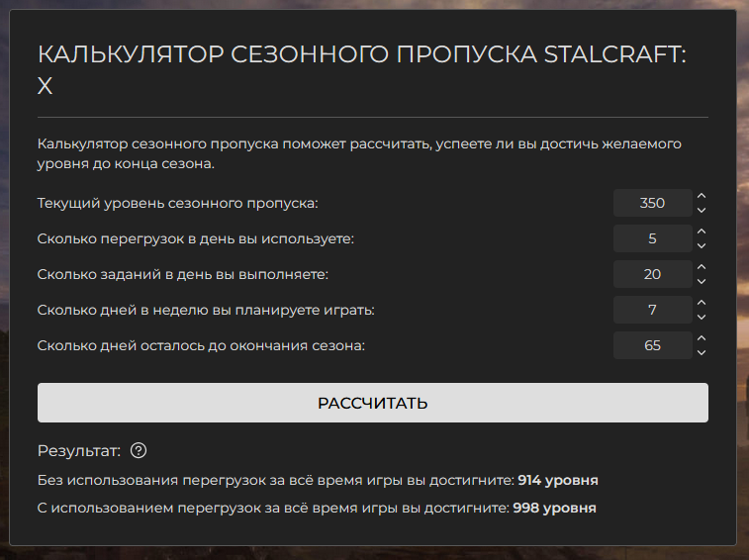The height and width of the screenshot is (560, 749).
Task: Click the label 'Сколько перегрузок в день вы используете:'
Action: (x=196, y=238)
